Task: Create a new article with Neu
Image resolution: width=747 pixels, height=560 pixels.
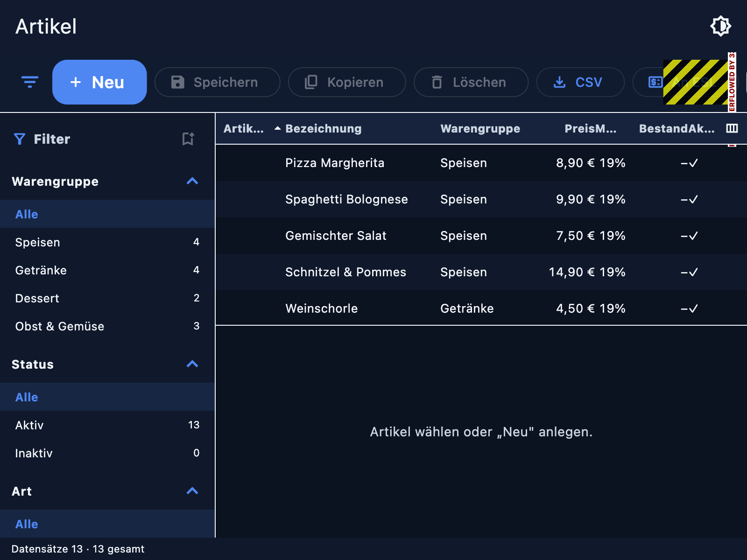Action: coord(99,82)
